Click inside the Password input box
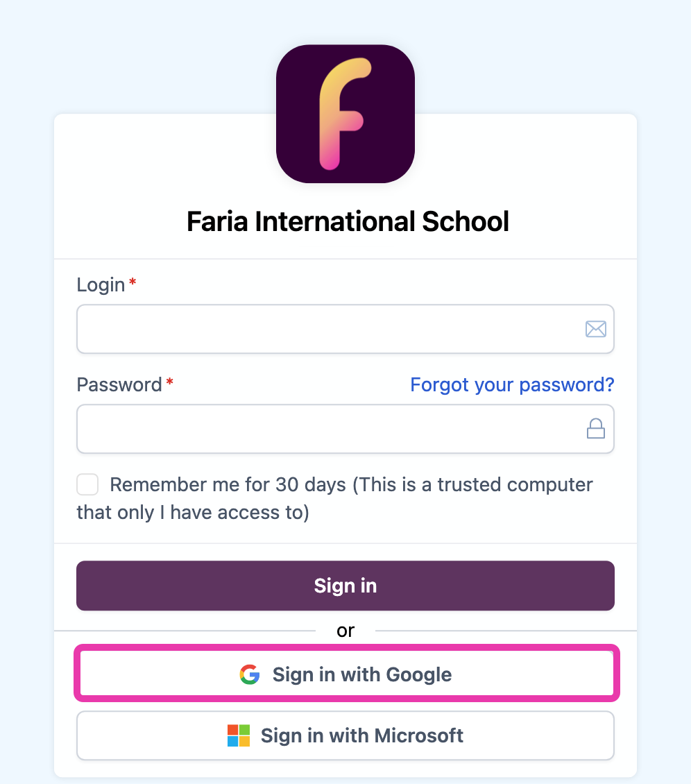The image size is (691, 784). [312, 429]
